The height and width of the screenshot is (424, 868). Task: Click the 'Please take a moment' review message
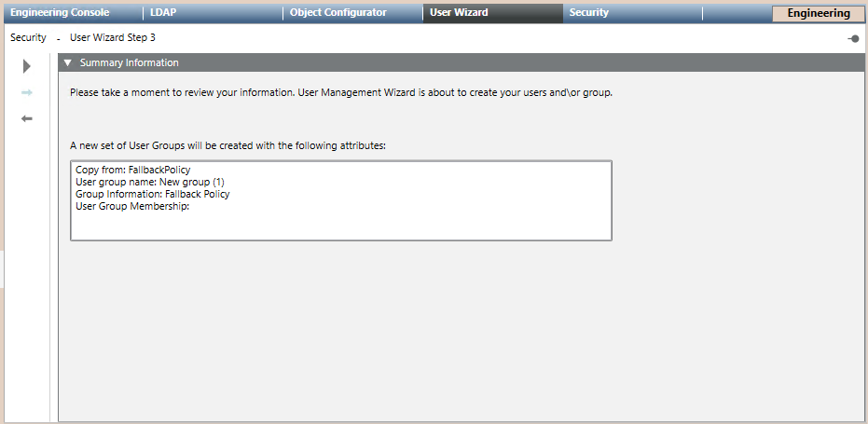coord(341,93)
